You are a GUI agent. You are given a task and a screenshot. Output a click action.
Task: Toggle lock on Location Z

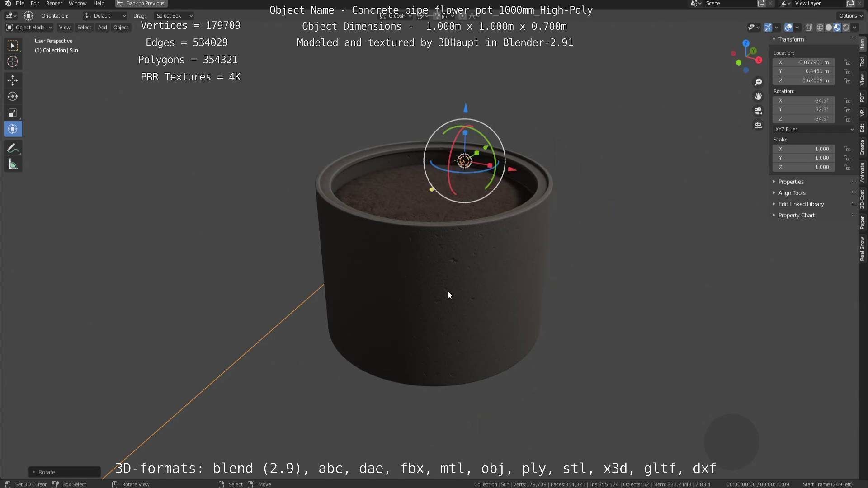click(x=847, y=81)
